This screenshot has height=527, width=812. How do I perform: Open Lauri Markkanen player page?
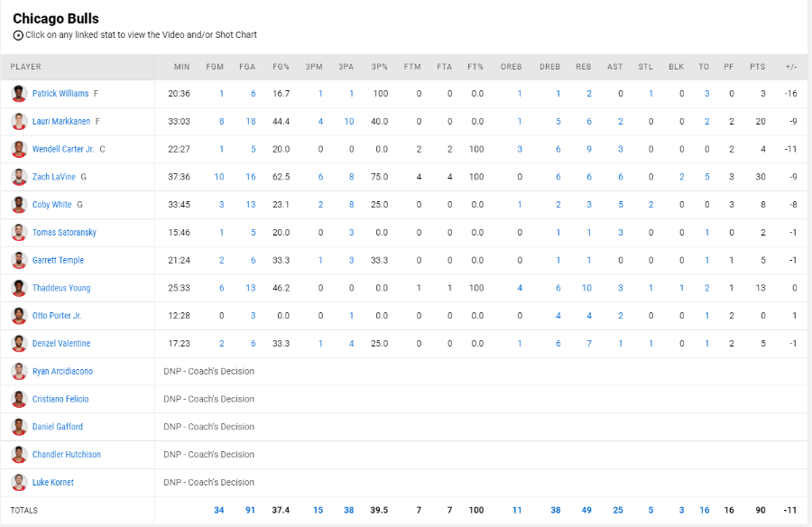click(61, 121)
